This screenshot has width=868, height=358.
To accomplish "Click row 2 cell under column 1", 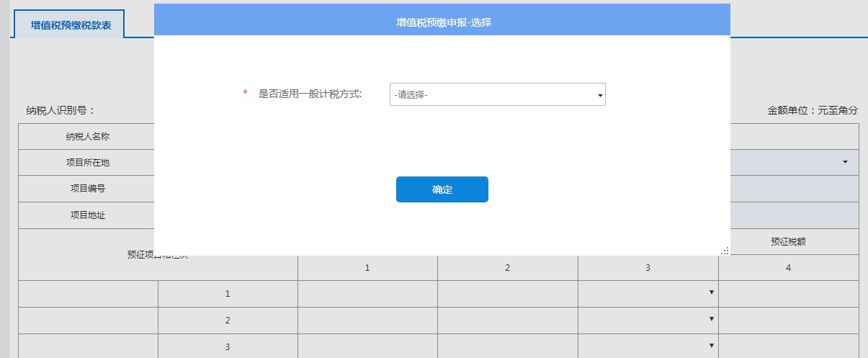I will pyautogui.click(x=367, y=320).
